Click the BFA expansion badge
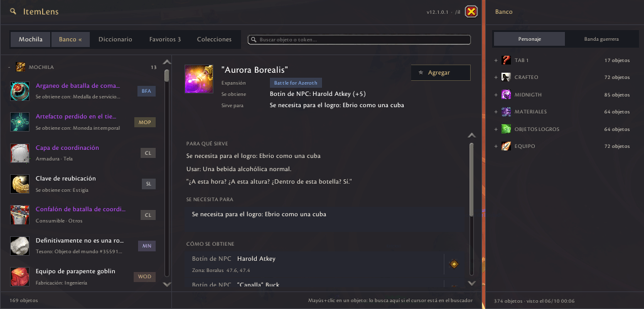644x309 pixels. click(147, 91)
